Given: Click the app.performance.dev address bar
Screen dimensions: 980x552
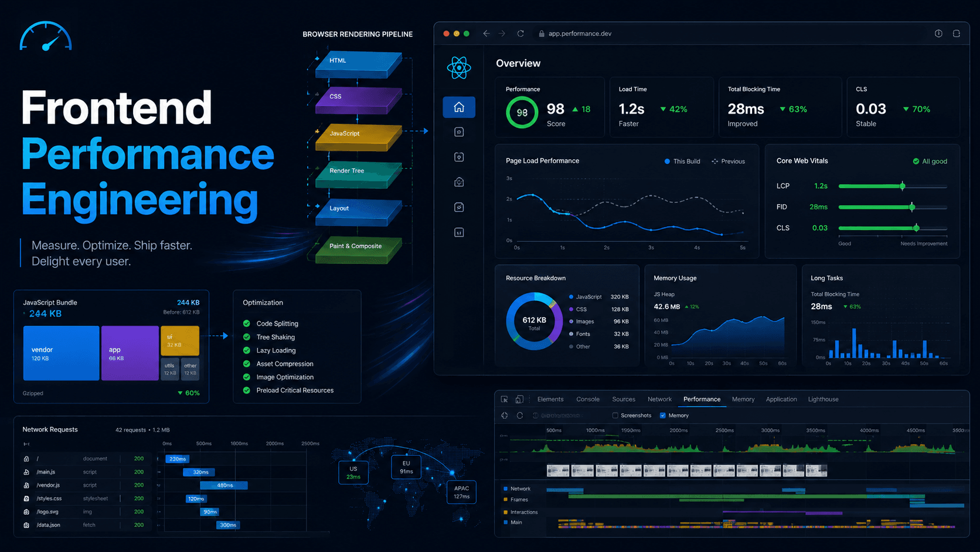Looking at the screenshot, I should point(580,34).
